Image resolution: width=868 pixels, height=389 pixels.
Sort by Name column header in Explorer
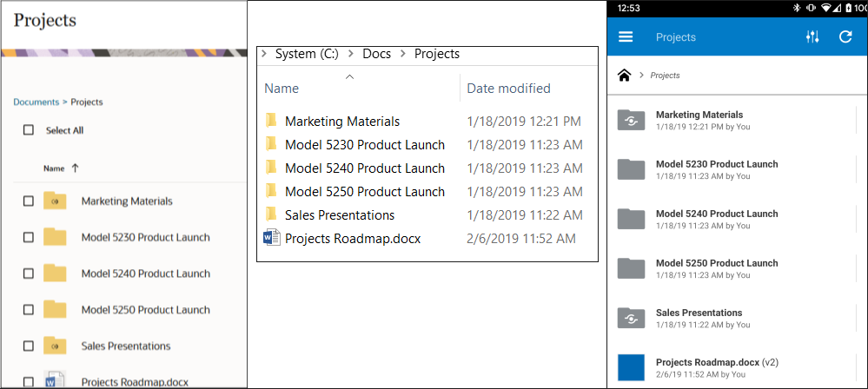(x=282, y=89)
